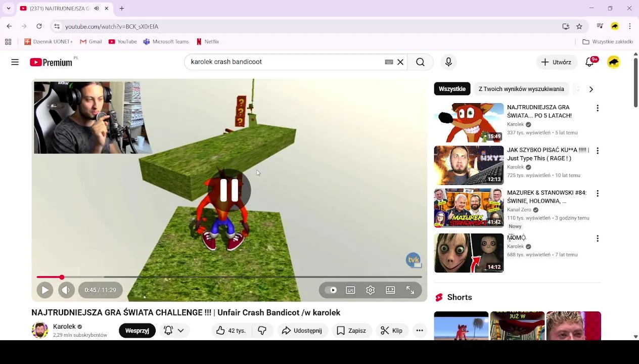Start voice search with microphone icon

click(x=448, y=62)
